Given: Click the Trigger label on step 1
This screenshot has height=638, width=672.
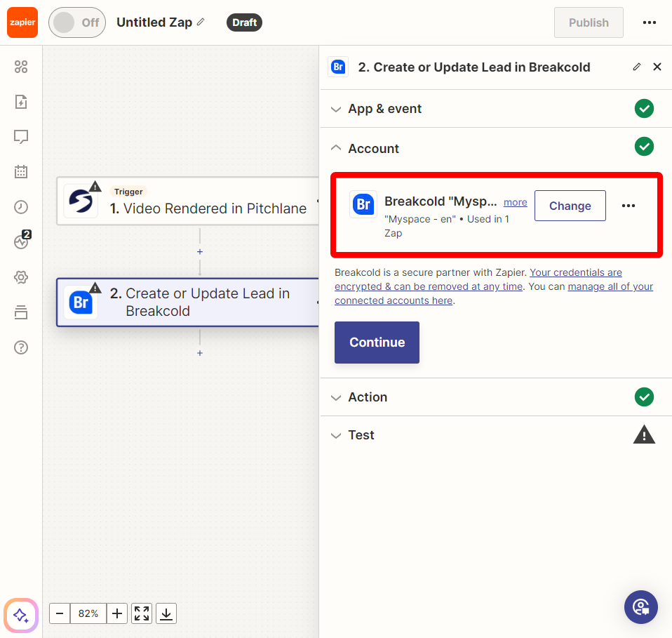Looking at the screenshot, I should [x=128, y=192].
